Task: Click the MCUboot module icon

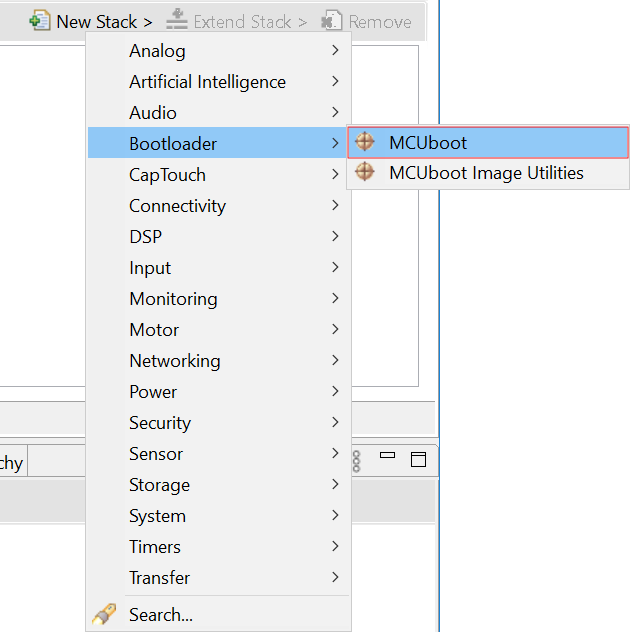Action: click(365, 142)
